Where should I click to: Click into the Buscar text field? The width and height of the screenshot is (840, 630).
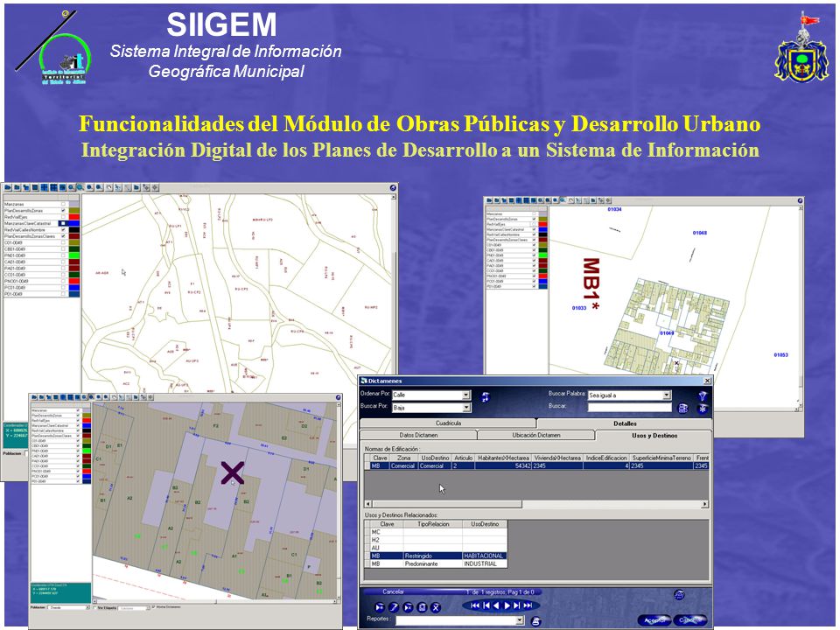(629, 408)
